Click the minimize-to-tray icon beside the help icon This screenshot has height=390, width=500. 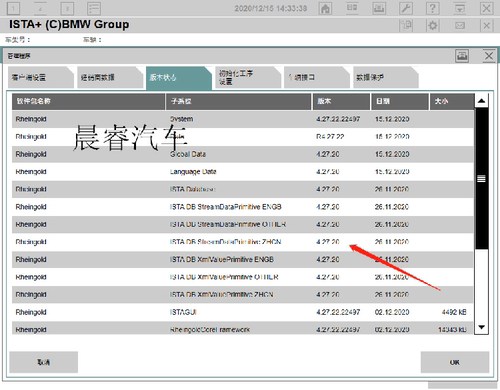[x=459, y=8]
